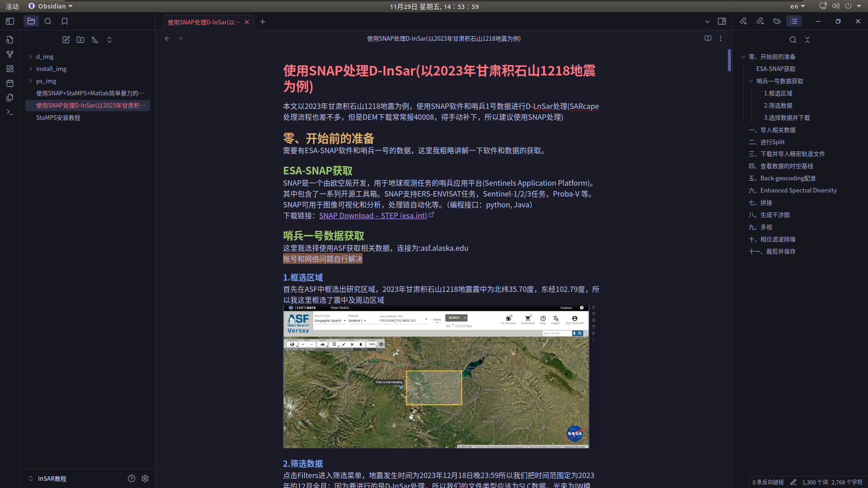
Task: Select the 使用SNAP处理D-InSar note in file list
Action: (88, 105)
